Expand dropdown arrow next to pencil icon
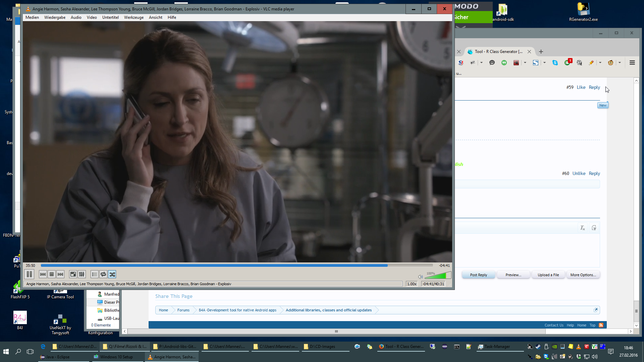The width and height of the screenshot is (644, 362). tap(600, 63)
